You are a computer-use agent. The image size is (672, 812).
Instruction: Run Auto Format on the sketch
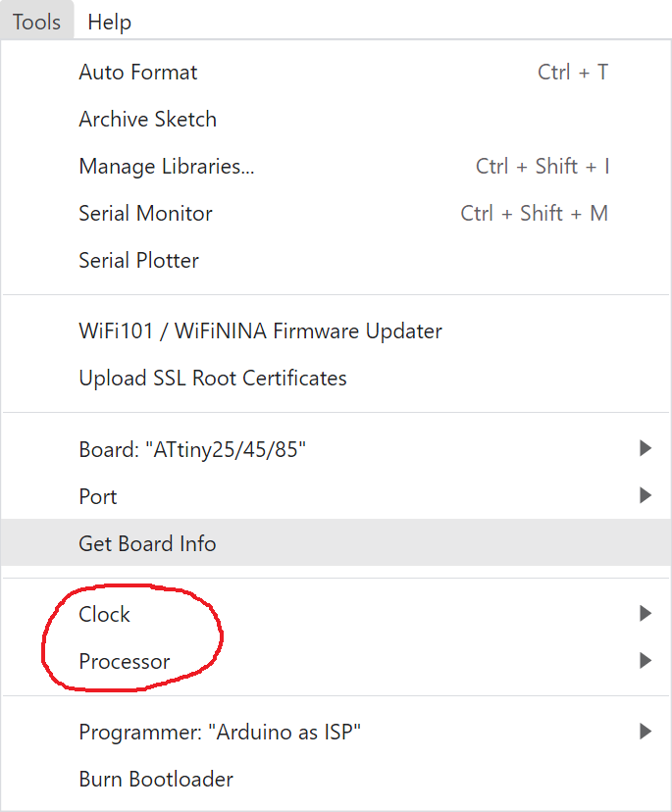[138, 73]
